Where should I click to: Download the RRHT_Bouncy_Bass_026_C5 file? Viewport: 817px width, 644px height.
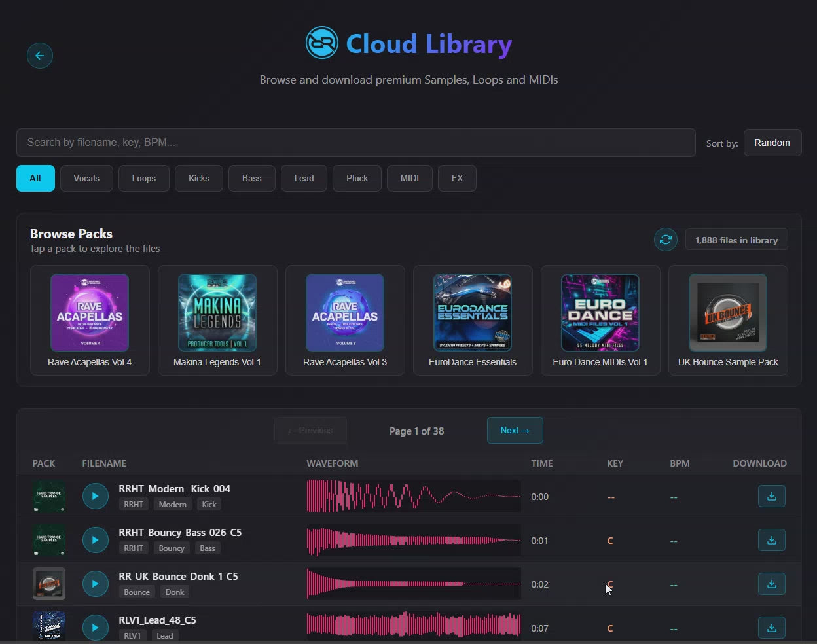click(x=771, y=540)
